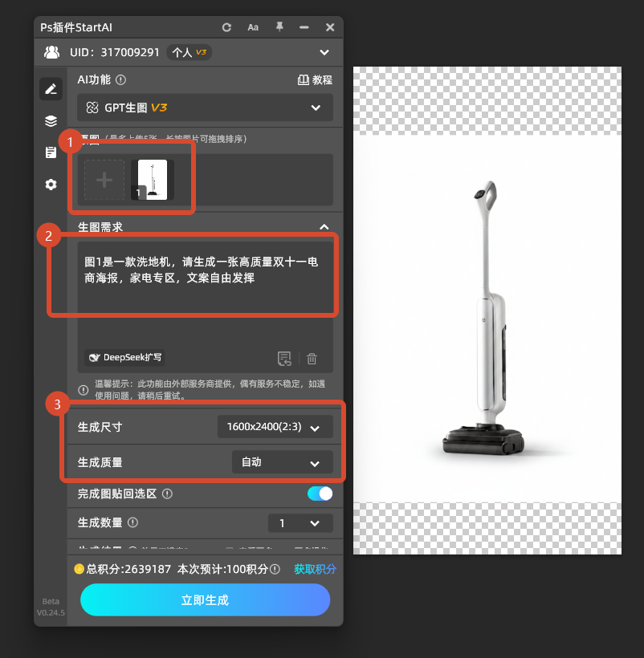Image resolution: width=644 pixels, height=658 pixels.
Task: Click the 总积分:2639187 text
Action: click(x=128, y=569)
